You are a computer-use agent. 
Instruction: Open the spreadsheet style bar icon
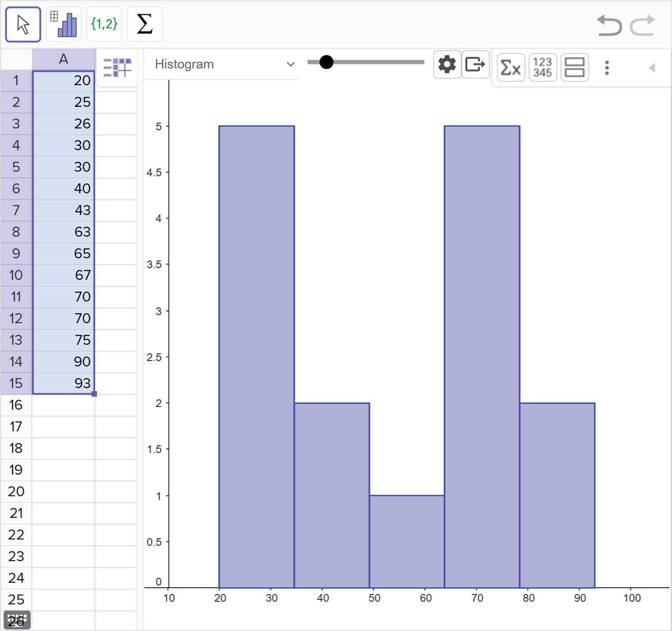pos(117,68)
